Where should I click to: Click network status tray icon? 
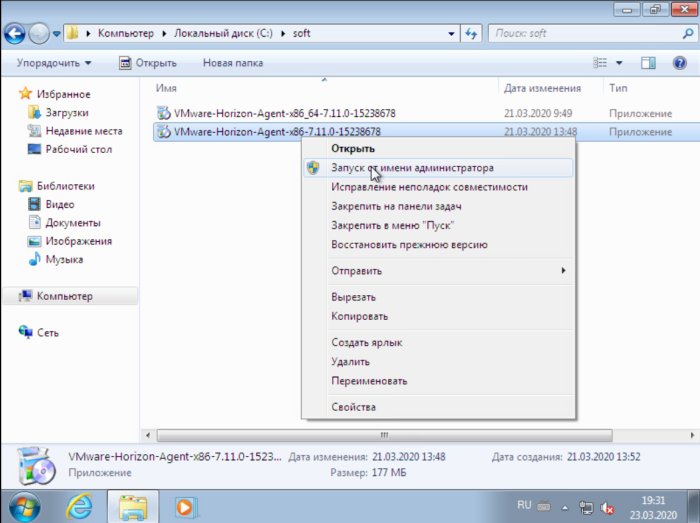pyautogui.click(x=586, y=507)
